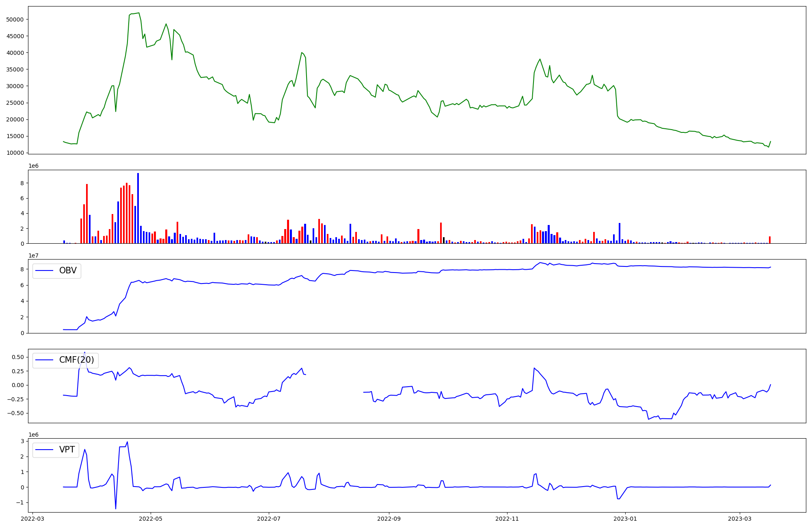The image size is (812, 528).
Task: Click the 2022-07 x-axis date label
Action: (x=269, y=519)
